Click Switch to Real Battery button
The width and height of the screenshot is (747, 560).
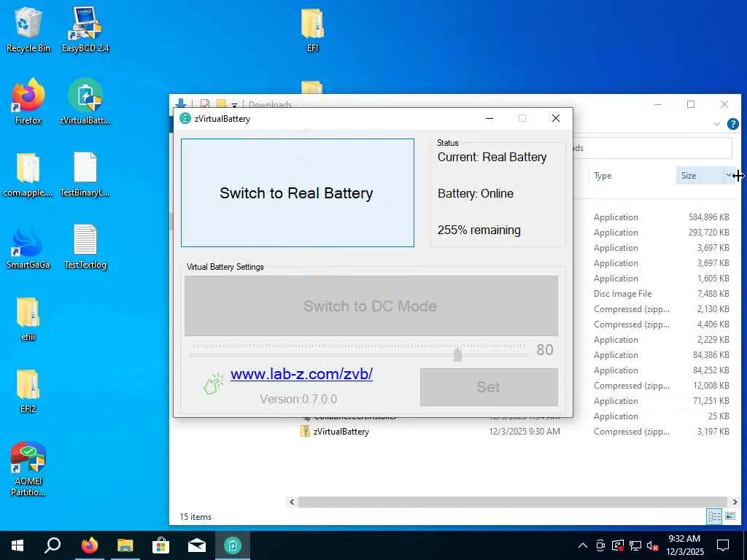[x=298, y=192]
